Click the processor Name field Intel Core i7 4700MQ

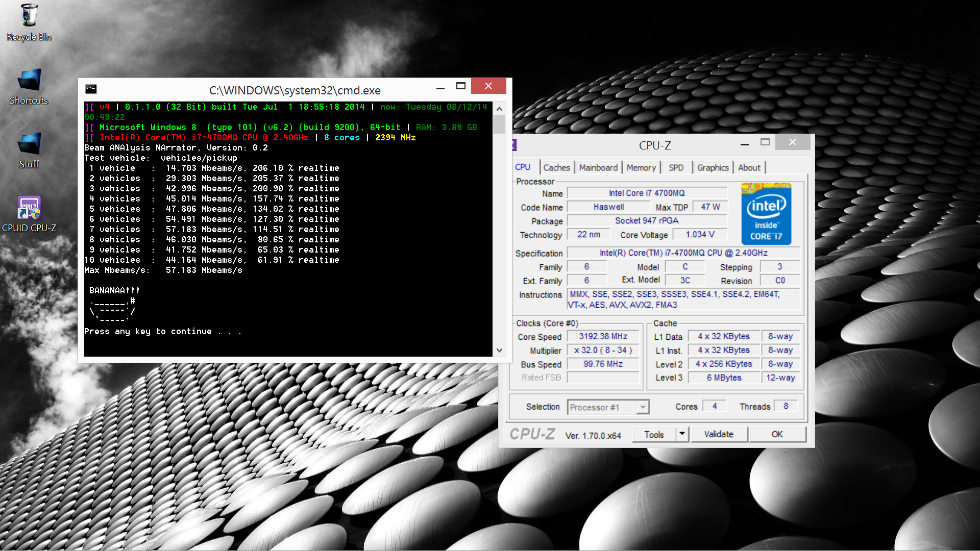click(647, 193)
